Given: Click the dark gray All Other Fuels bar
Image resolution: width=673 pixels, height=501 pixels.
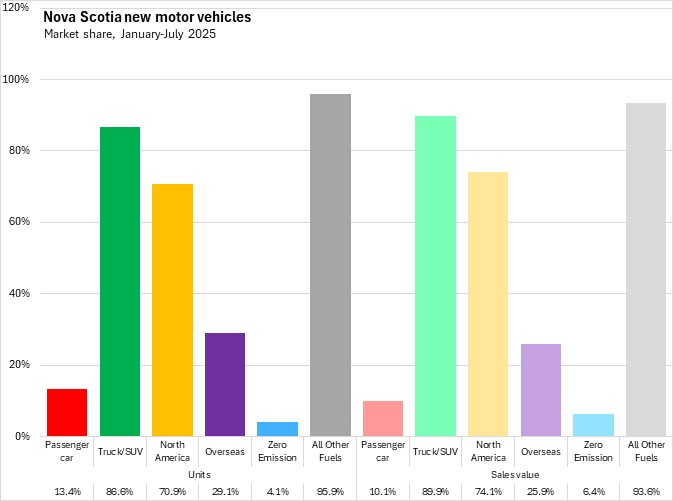Looking at the screenshot, I should [x=330, y=265].
